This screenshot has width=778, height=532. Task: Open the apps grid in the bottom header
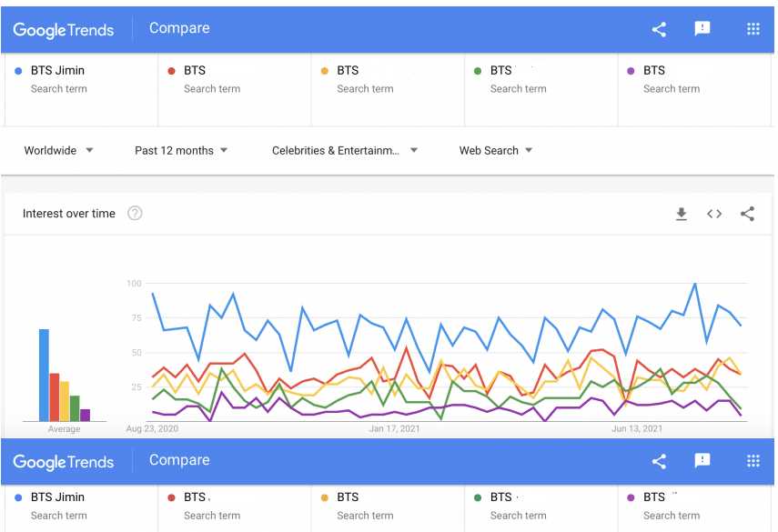click(x=753, y=460)
